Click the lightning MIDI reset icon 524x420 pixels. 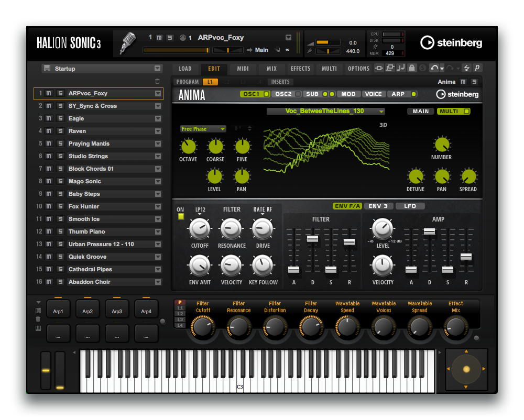467,68
